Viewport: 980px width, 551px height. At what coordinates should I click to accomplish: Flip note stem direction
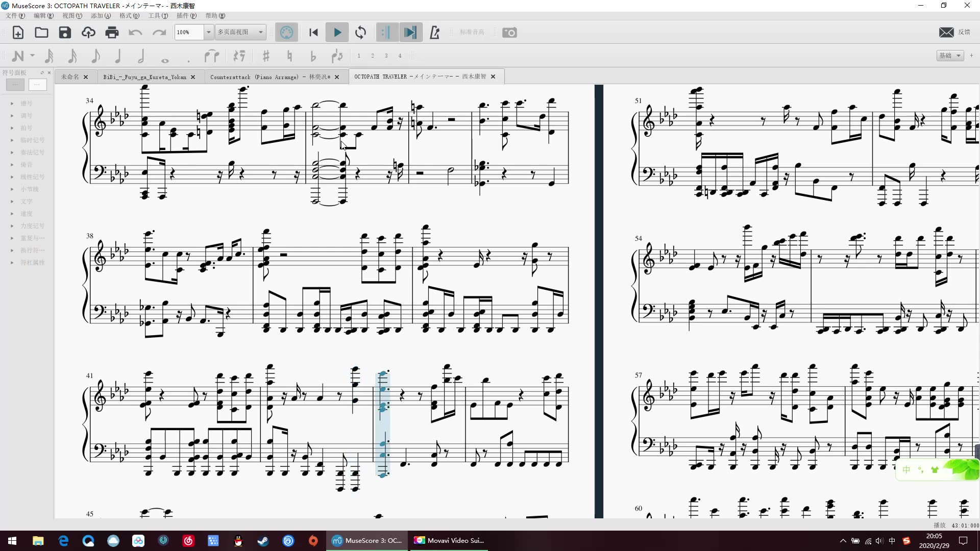point(337,56)
